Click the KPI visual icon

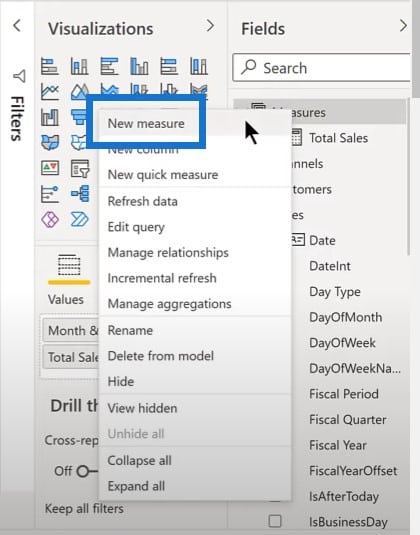point(50,168)
